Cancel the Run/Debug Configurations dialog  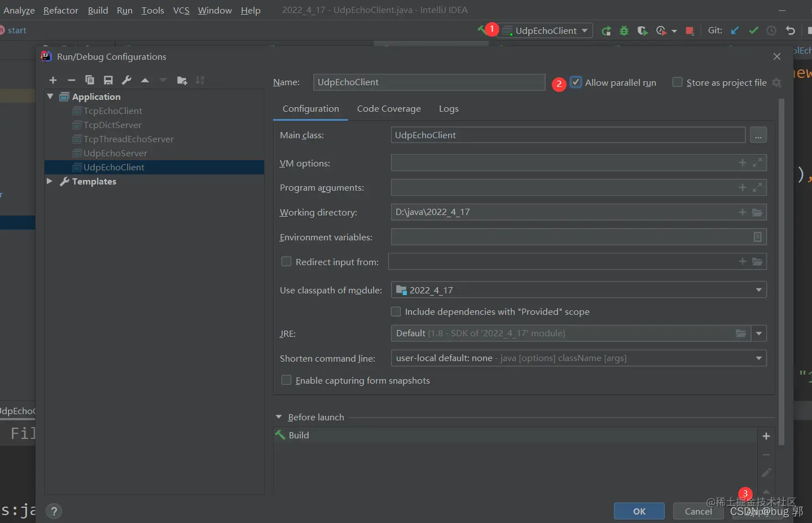[699, 511]
